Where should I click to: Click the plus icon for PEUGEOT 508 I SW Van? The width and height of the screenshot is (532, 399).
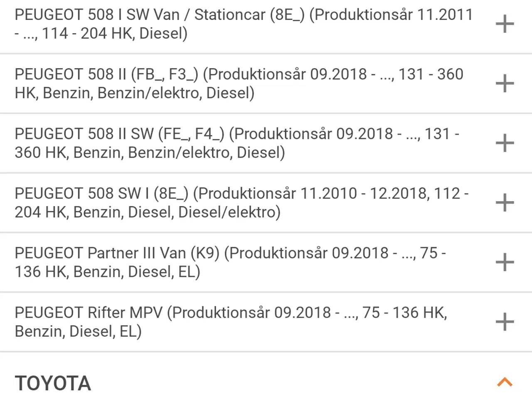[505, 24]
